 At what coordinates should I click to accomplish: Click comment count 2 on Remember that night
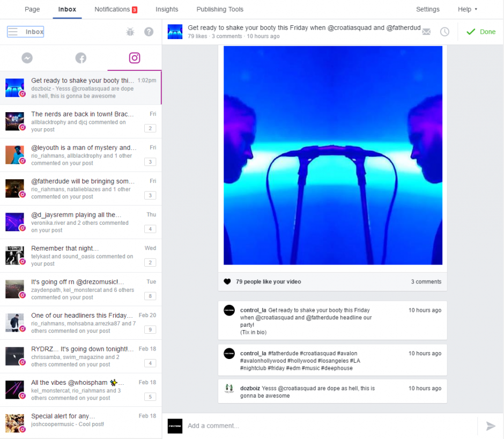pos(150,262)
